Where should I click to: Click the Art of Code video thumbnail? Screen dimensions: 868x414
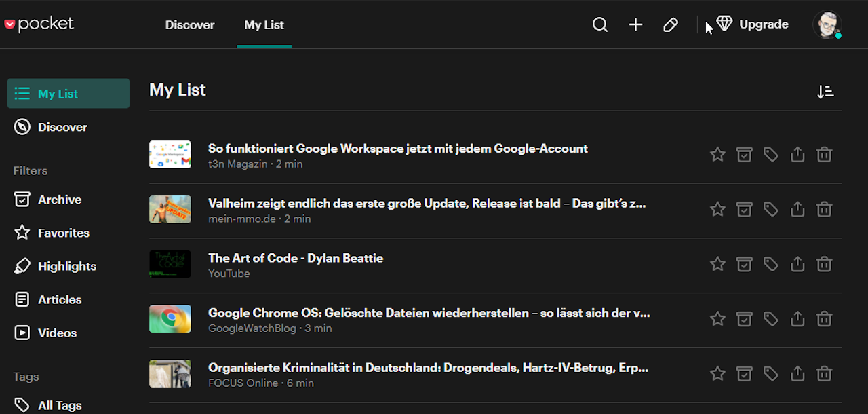170,264
